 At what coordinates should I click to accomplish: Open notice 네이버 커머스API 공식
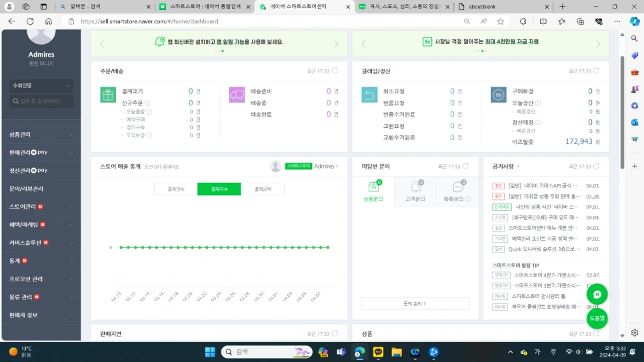[x=543, y=186]
